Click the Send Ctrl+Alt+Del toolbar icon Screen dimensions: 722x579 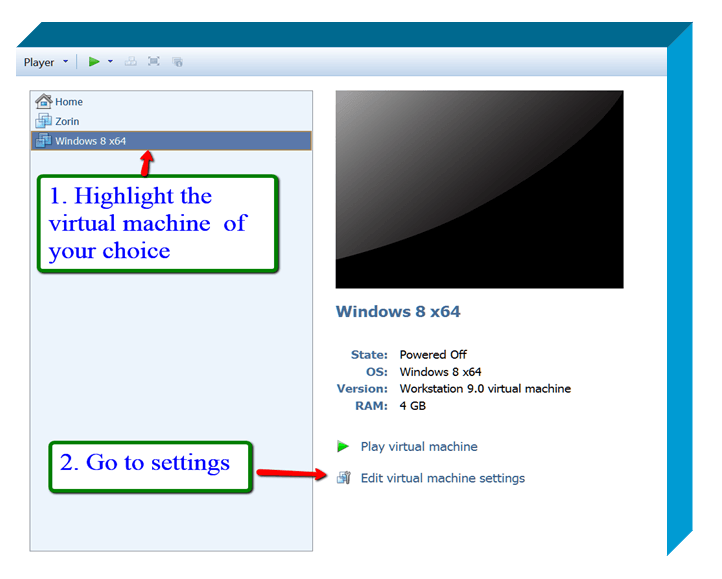[x=131, y=61]
